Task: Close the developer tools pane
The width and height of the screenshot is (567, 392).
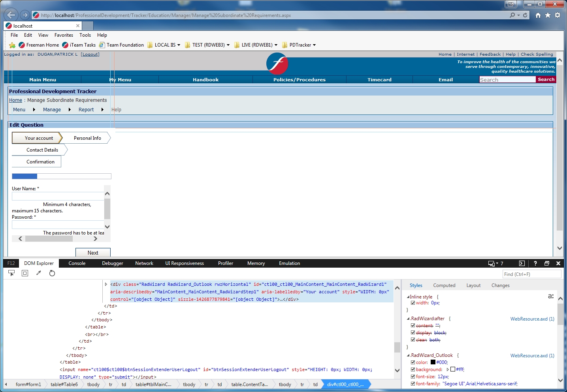Action: (558, 263)
